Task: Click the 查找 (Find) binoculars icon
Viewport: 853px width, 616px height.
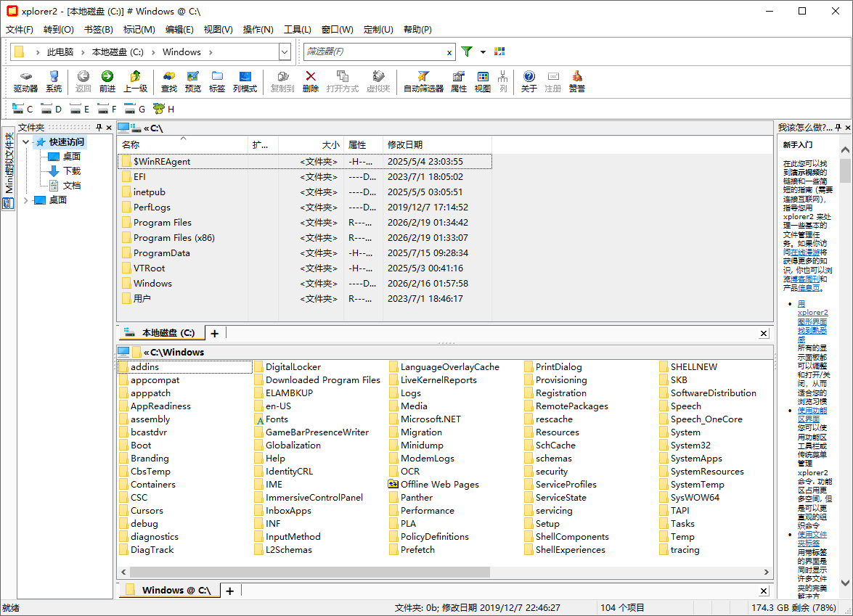Action: 169,81
